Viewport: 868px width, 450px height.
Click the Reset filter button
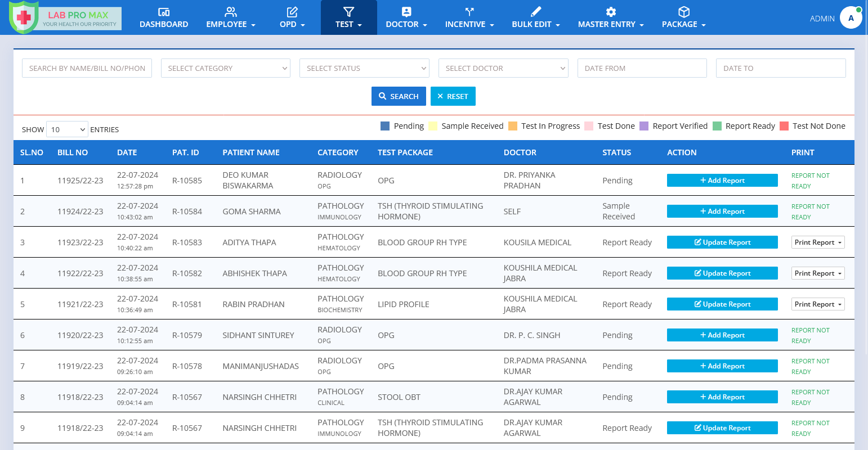pos(453,96)
